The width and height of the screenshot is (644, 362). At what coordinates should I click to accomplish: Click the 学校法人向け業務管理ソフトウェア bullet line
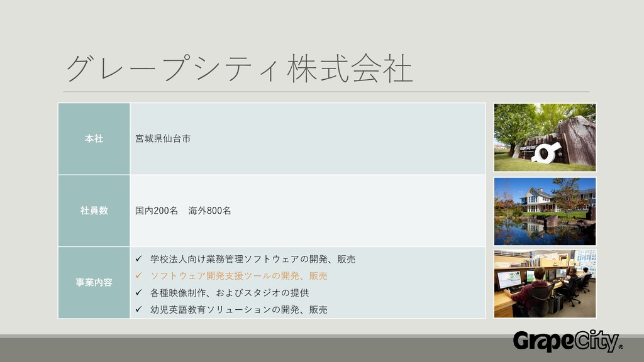pyautogui.click(x=253, y=259)
